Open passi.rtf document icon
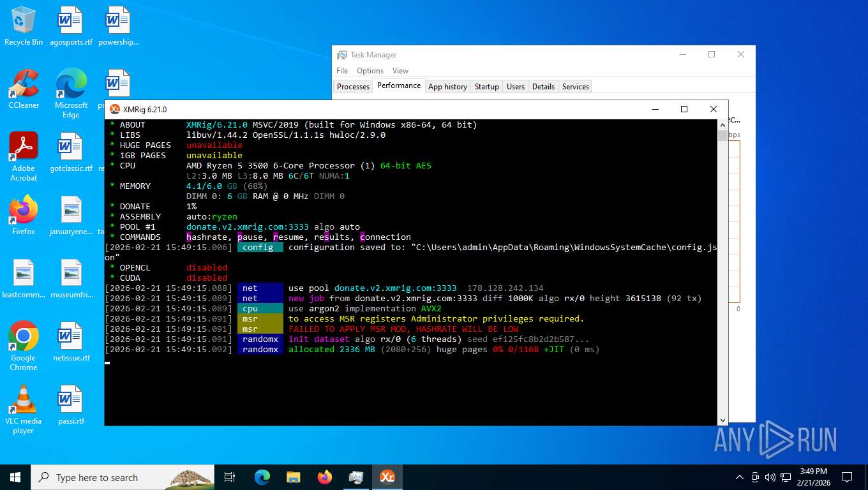Viewport: 868px width, 490px height. [x=71, y=405]
